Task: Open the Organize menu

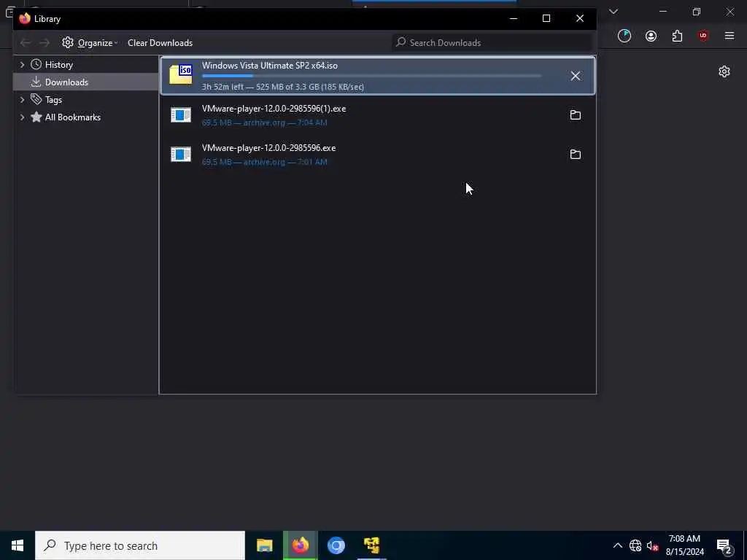Action: click(90, 42)
